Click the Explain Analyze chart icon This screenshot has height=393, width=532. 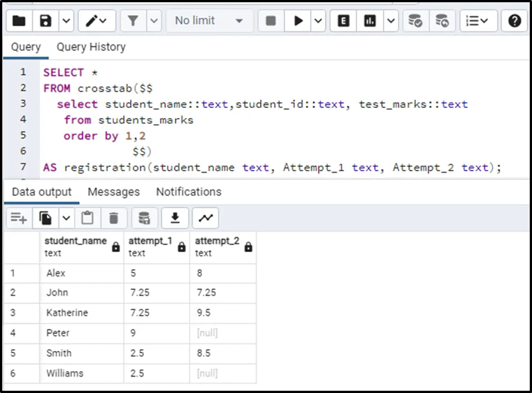pyautogui.click(x=370, y=21)
